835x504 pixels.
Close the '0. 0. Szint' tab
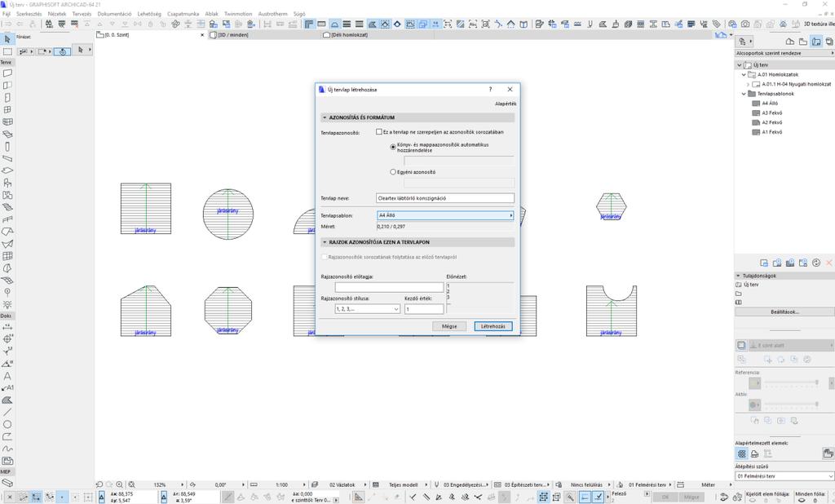pos(202,35)
